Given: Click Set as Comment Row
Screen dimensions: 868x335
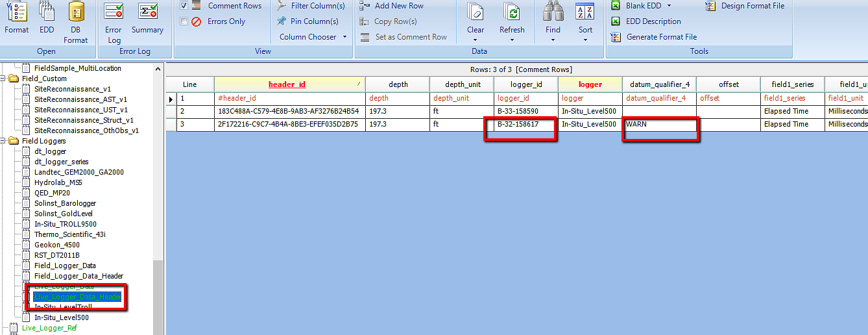Looking at the screenshot, I should [404, 37].
